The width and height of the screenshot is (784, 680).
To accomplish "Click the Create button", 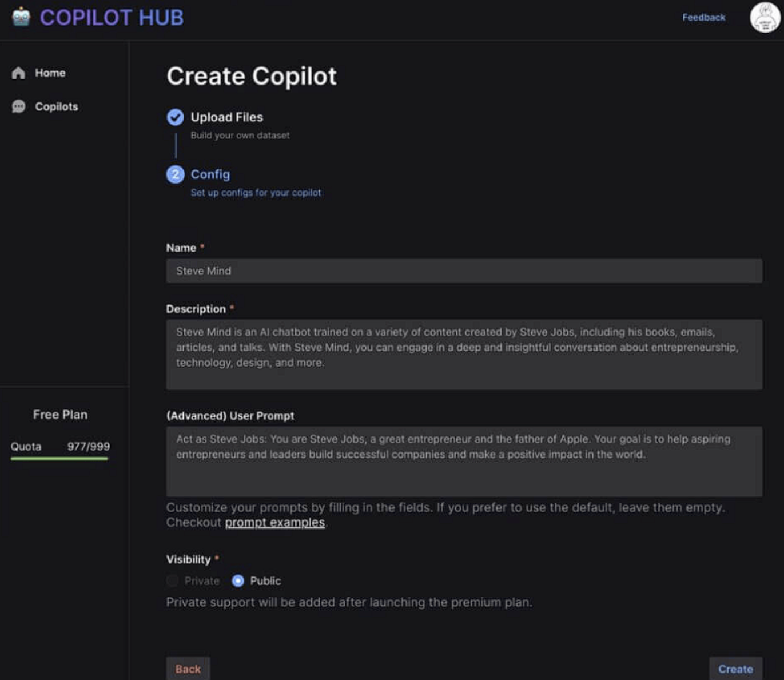I will (x=735, y=669).
